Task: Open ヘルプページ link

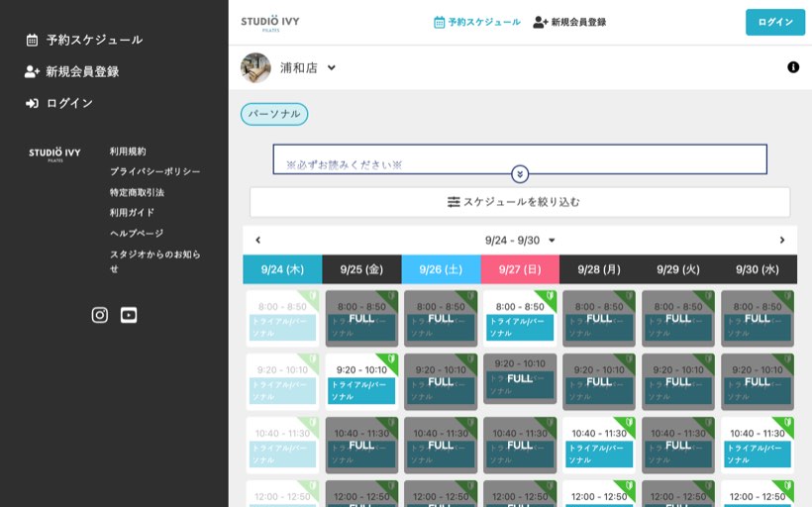Action: coord(137,233)
